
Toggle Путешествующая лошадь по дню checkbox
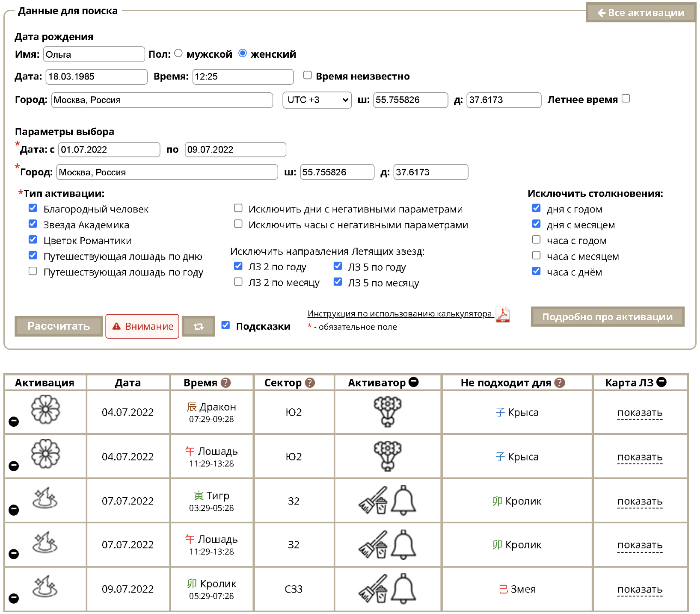33,255
